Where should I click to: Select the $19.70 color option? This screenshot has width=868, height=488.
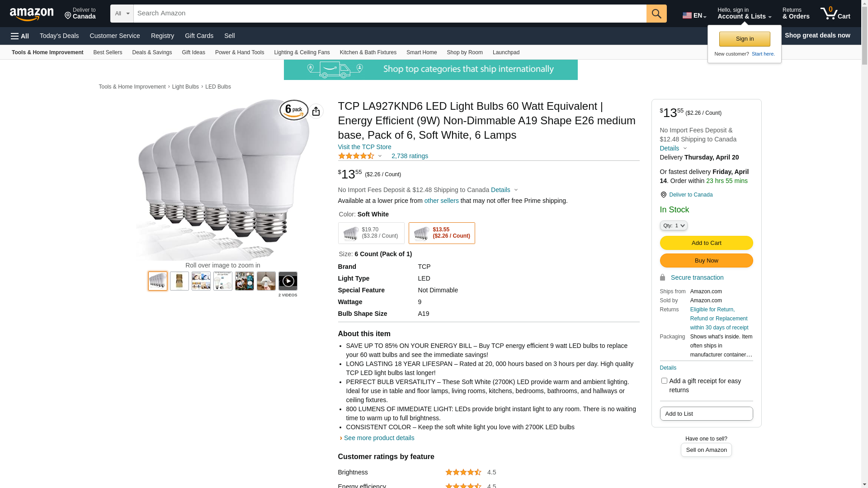(x=371, y=233)
